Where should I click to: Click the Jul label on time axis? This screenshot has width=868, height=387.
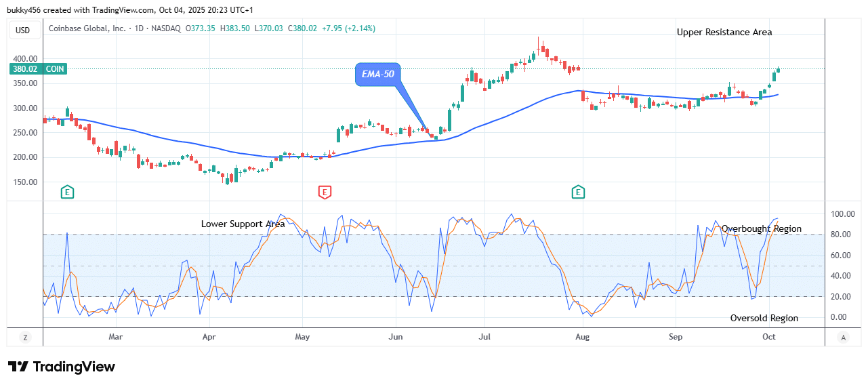pos(484,336)
